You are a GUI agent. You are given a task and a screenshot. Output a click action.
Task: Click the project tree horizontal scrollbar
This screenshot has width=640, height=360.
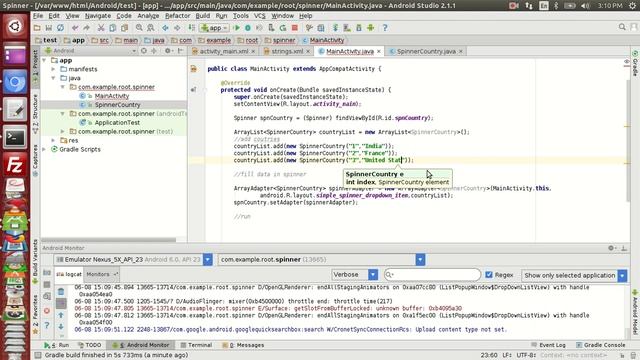(109, 240)
